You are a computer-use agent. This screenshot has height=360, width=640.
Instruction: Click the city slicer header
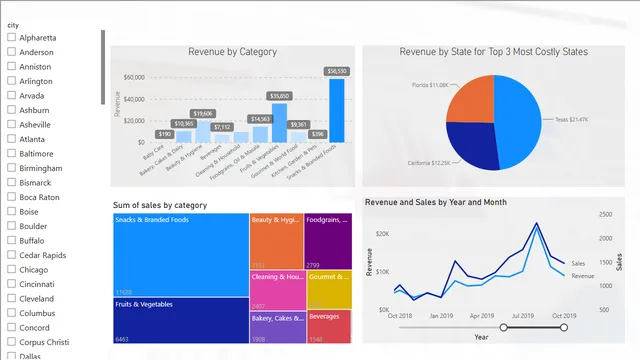coord(13,25)
